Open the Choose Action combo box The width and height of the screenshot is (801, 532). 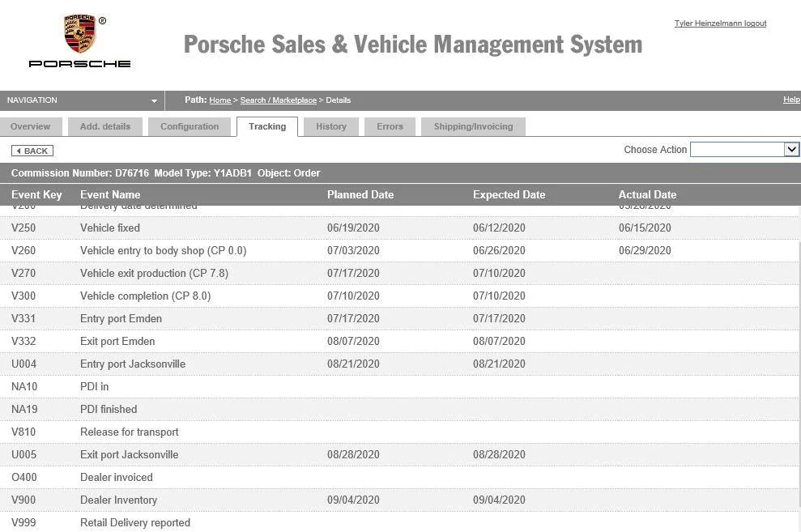coord(744,150)
